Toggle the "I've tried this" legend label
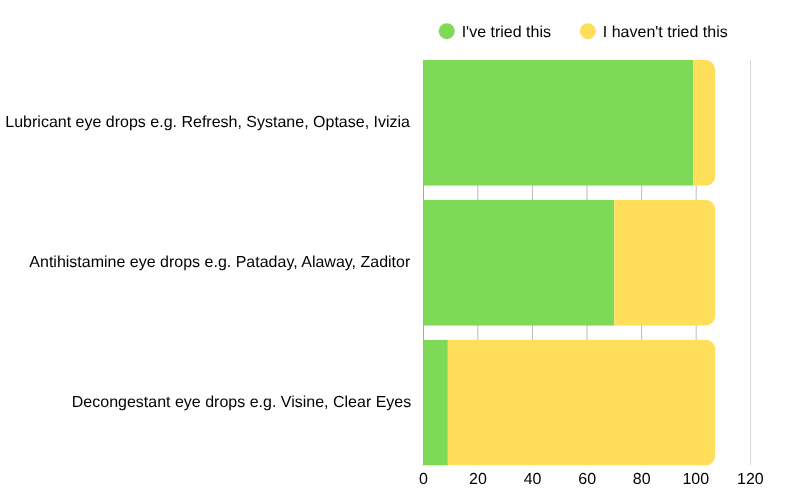Viewport: 800px width, 500px height. point(506,31)
